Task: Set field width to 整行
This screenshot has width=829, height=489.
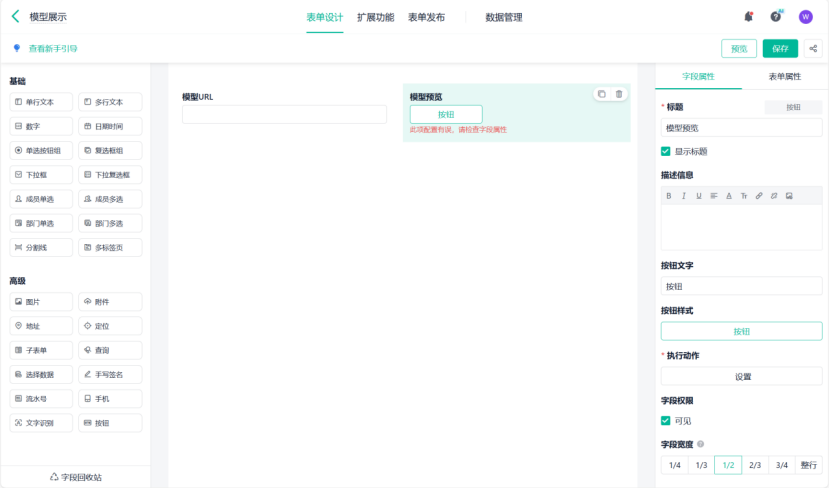Action: [809, 465]
